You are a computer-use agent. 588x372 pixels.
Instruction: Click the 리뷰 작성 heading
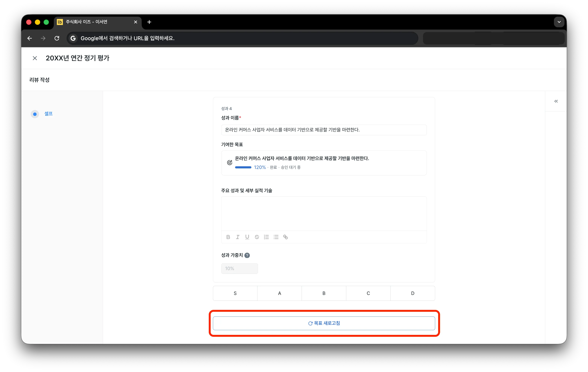click(39, 80)
